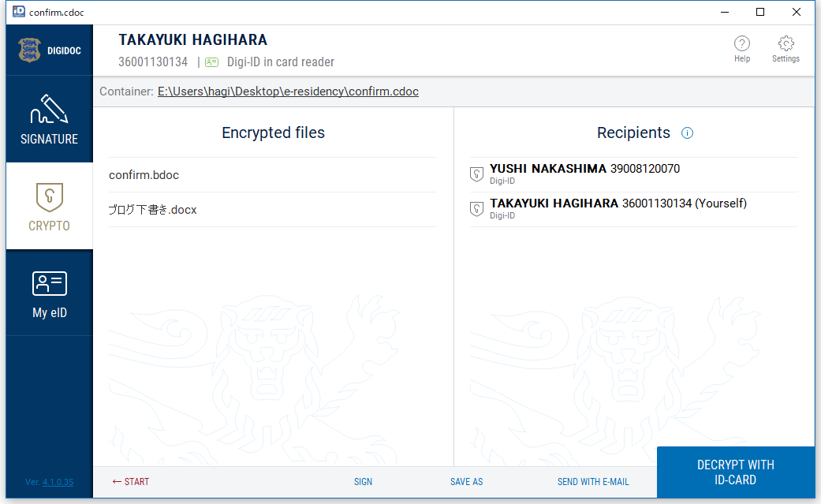Send container with e-mail
This screenshot has width=821, height=504.
point(593,481)
